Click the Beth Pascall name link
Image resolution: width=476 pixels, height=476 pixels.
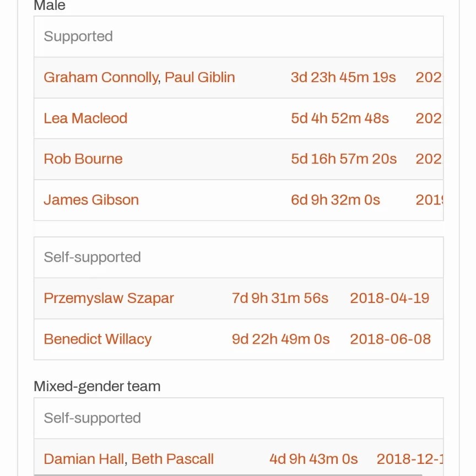(x=172, y=459)
